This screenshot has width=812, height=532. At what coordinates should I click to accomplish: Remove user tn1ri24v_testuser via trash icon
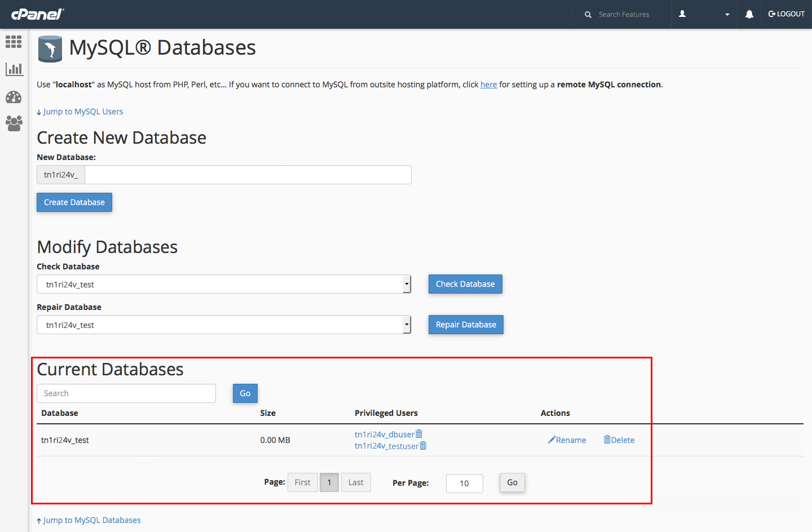tap(423, 446)
